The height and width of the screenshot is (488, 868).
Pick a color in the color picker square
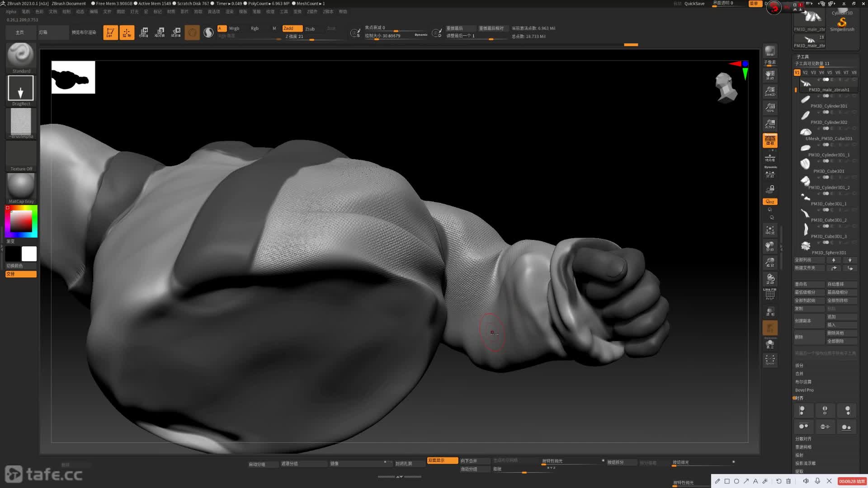[x=21, y=221]
